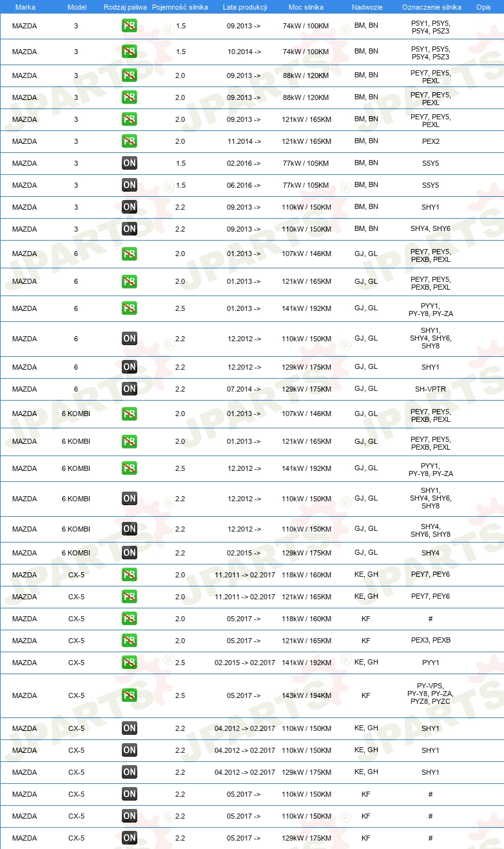Select diesel ON icon in Mazda 3 SHY4, SHY6 row
Screen dimensions: 504x849
coord(129,228)
